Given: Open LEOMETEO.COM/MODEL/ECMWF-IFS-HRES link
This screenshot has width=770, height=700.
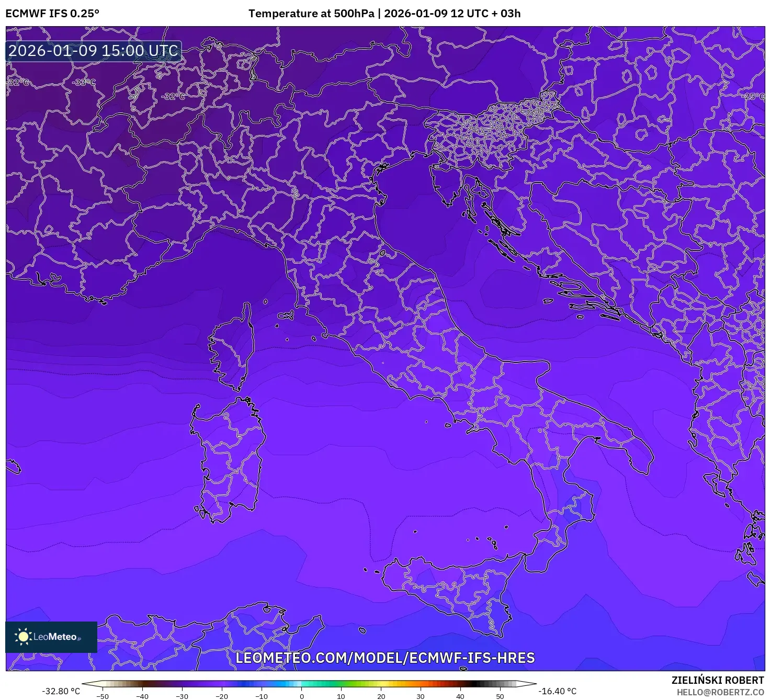Looking at the screenshot, I should (386, 659).
